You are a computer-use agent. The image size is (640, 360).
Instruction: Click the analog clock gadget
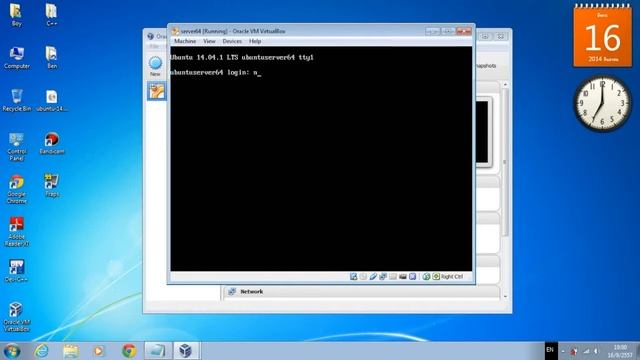tap(602, 104)
